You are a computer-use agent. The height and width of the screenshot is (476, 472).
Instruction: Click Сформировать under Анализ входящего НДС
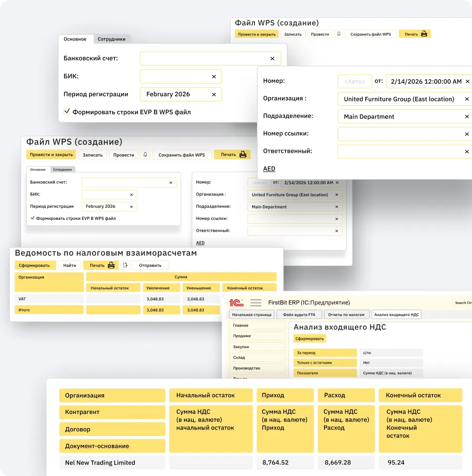point(310,338)
